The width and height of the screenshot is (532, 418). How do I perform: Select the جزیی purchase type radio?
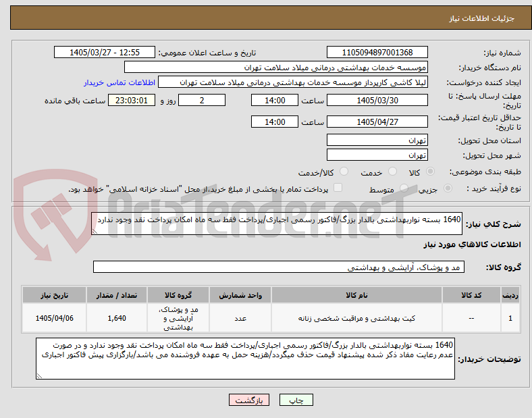coord(448,188)
